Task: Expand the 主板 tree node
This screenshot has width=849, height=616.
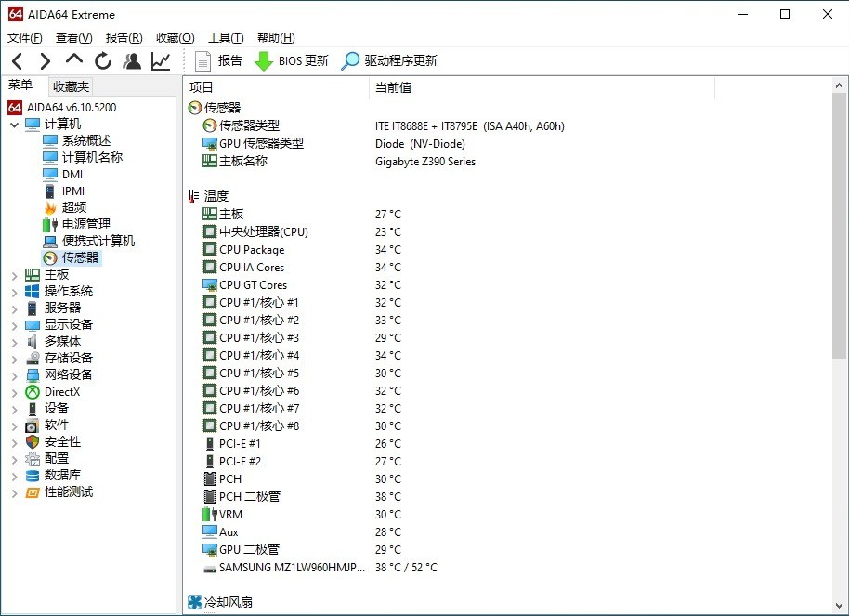Action: (x=15, y=275)
